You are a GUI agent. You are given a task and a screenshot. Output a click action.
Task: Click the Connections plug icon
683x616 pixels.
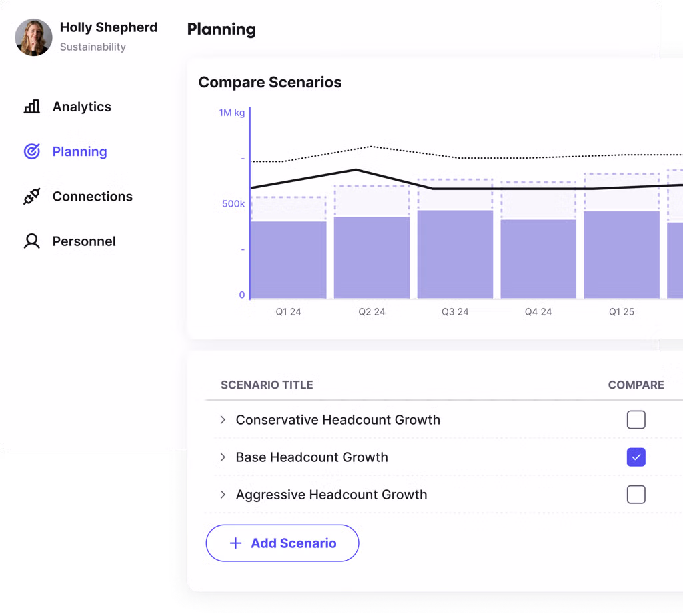pos(32,197)
